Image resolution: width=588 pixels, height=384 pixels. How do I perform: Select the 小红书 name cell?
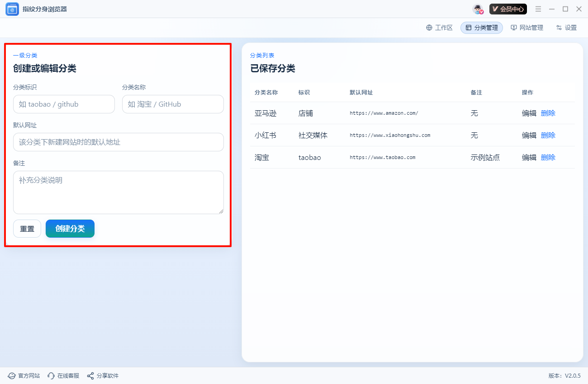coord(266,135)
